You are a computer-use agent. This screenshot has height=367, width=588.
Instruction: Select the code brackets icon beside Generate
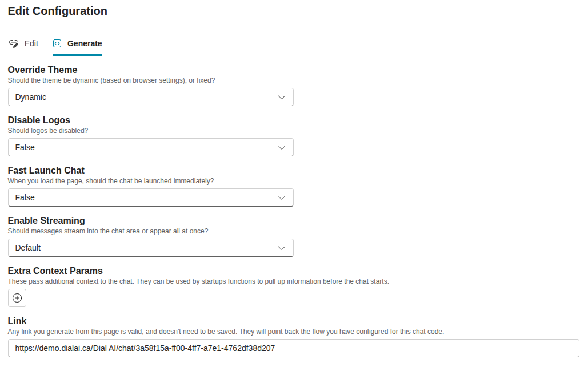click(57, 43)
